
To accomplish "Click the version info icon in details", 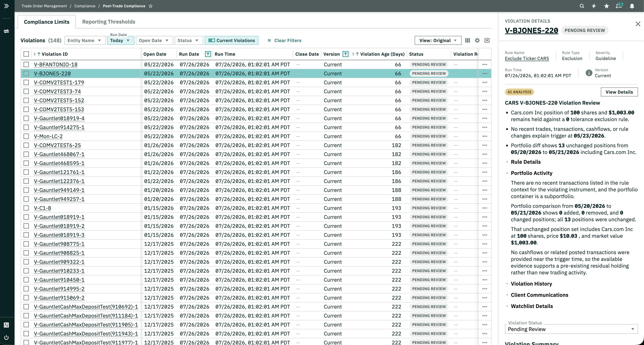I will tap(589, 73).
